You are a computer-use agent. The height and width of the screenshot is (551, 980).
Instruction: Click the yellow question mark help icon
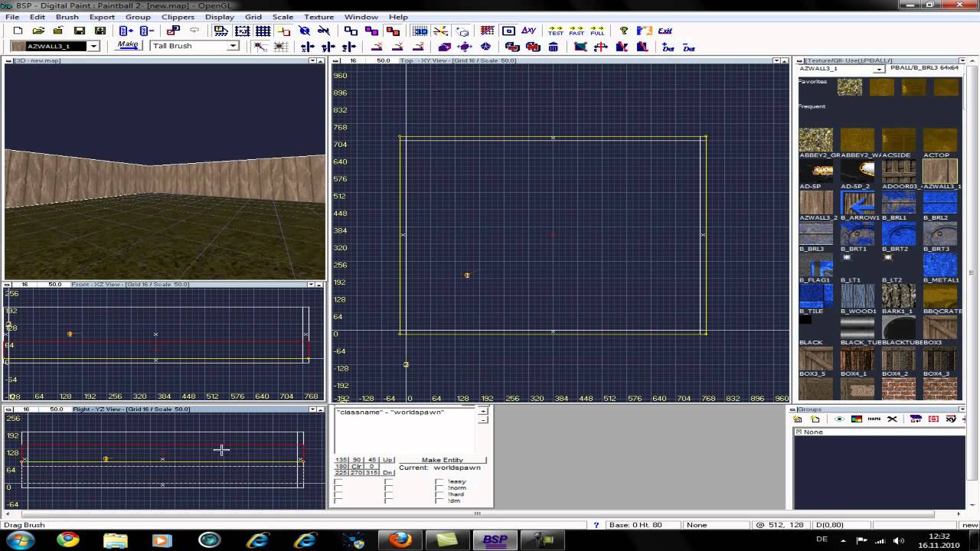click(624, 31)
